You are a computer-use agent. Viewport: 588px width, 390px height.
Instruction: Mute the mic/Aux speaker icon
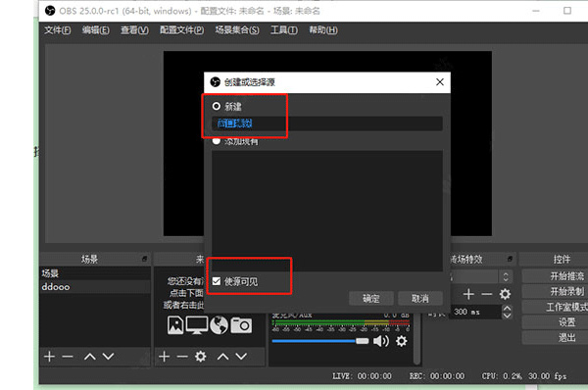(x=381, y=341)
